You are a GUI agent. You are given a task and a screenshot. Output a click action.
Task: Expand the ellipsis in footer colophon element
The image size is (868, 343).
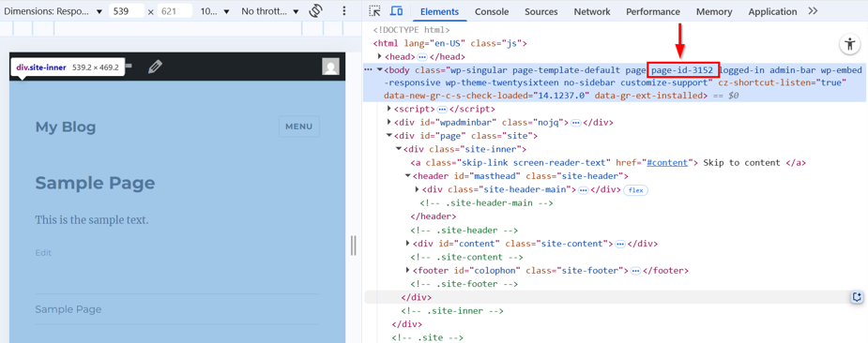pos(635,271)
